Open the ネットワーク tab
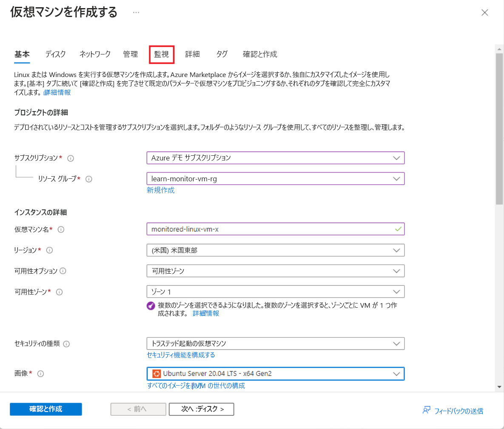Screen dimensions: 504x429 [x=95, y=54]
